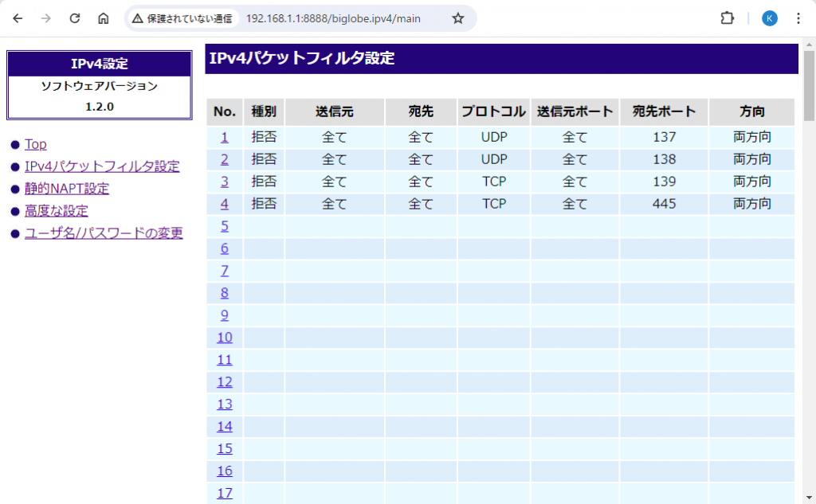This screenshot has width=816, height=504.
Task: Open the browser extensions puzzle icon
Action: click(x=727, y=18)
